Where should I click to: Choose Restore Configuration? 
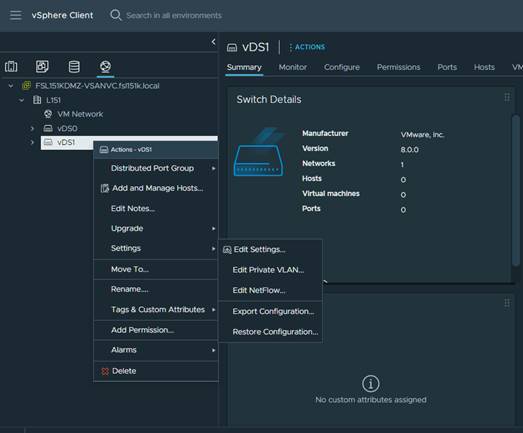tap(271, 332)
